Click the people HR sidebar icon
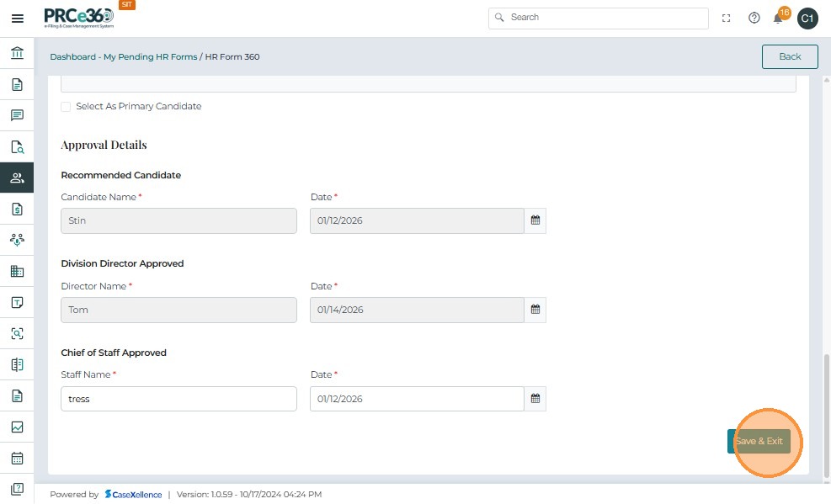Image resolution: width=831 pixels, height=504 pixels. pyautogui.click(x=17, y=178)
